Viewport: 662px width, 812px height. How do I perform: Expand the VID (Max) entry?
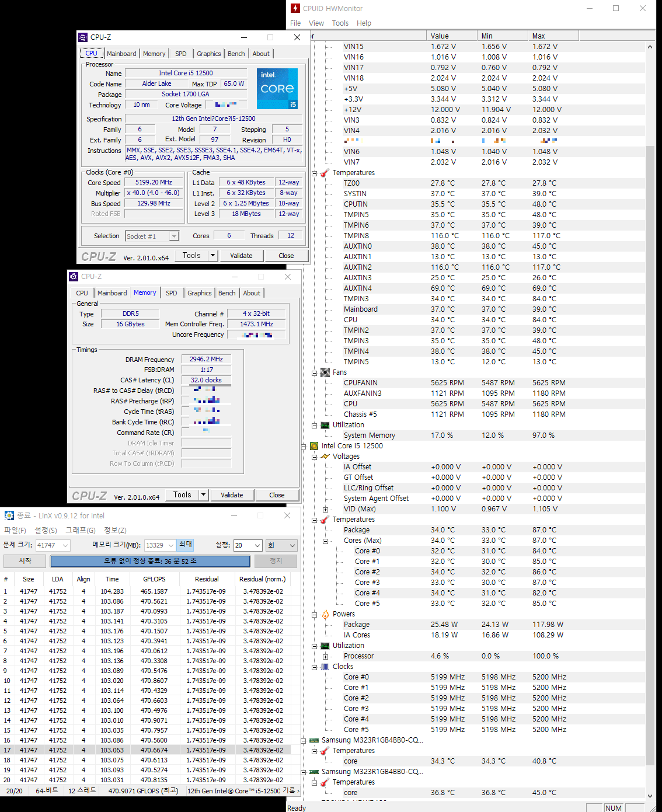(325, 509)
